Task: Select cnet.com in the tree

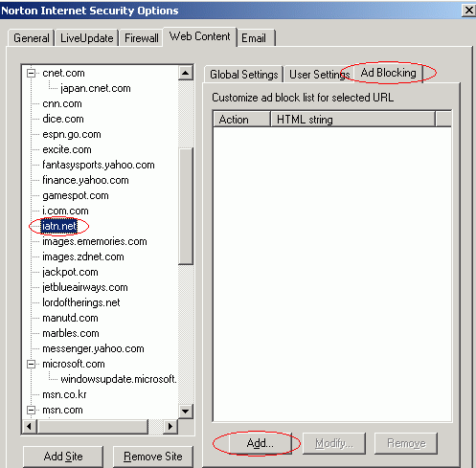Action: coord(63,73)
